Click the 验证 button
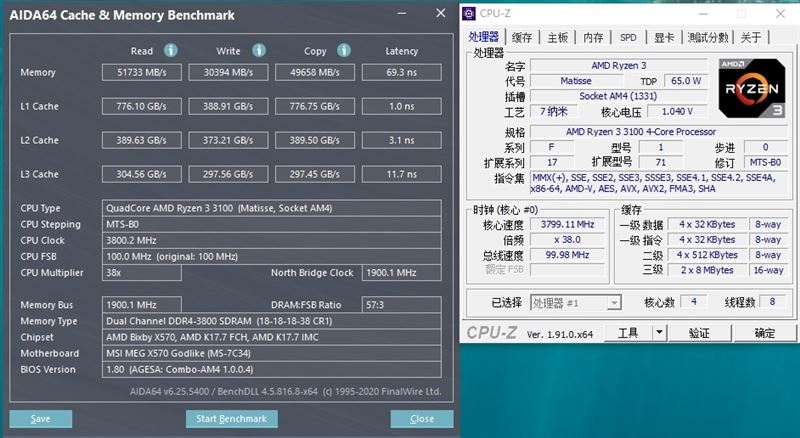This screenshot has width=800, height=438. [699, 333]
